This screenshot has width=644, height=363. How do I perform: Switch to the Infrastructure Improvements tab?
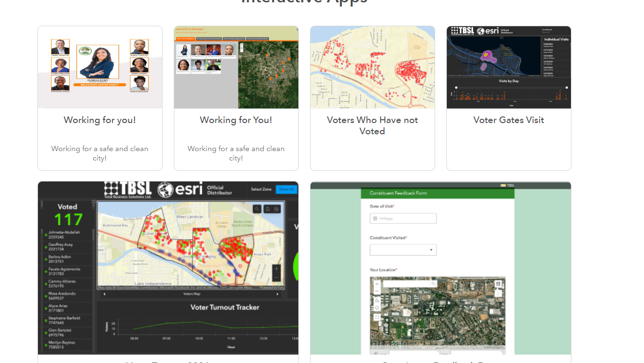click(x=209, y=38)
